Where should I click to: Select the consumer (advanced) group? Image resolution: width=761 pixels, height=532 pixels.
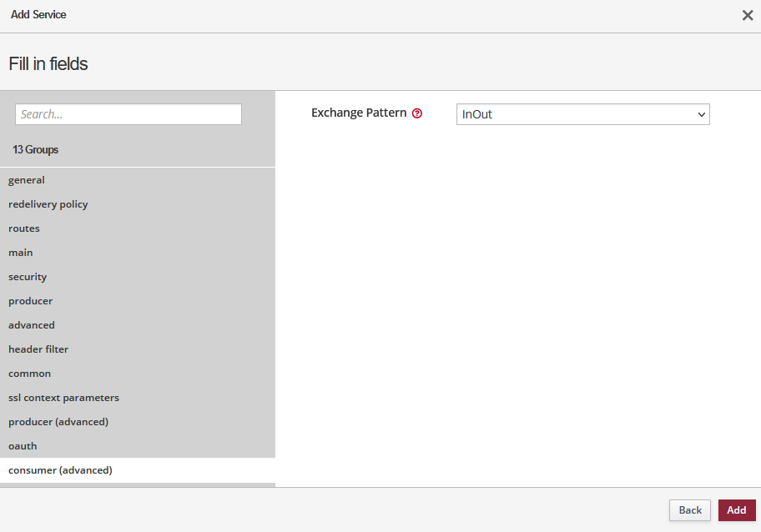pos(60,470)
